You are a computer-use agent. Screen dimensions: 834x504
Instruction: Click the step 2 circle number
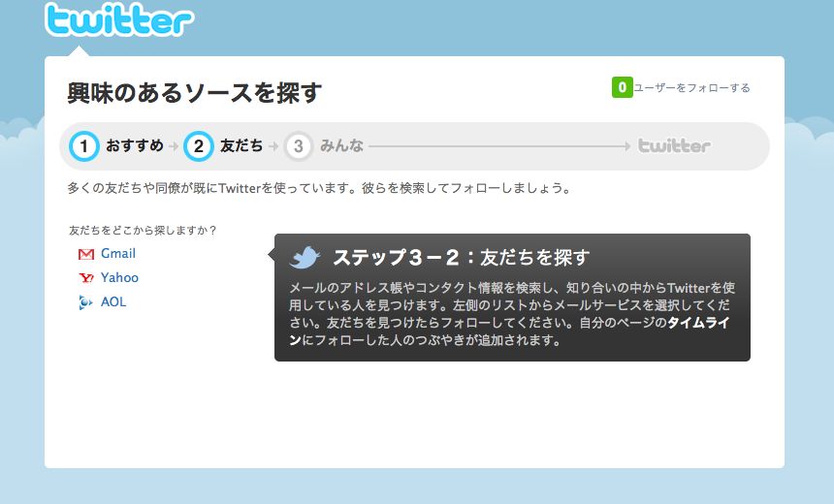pos(199,146)
